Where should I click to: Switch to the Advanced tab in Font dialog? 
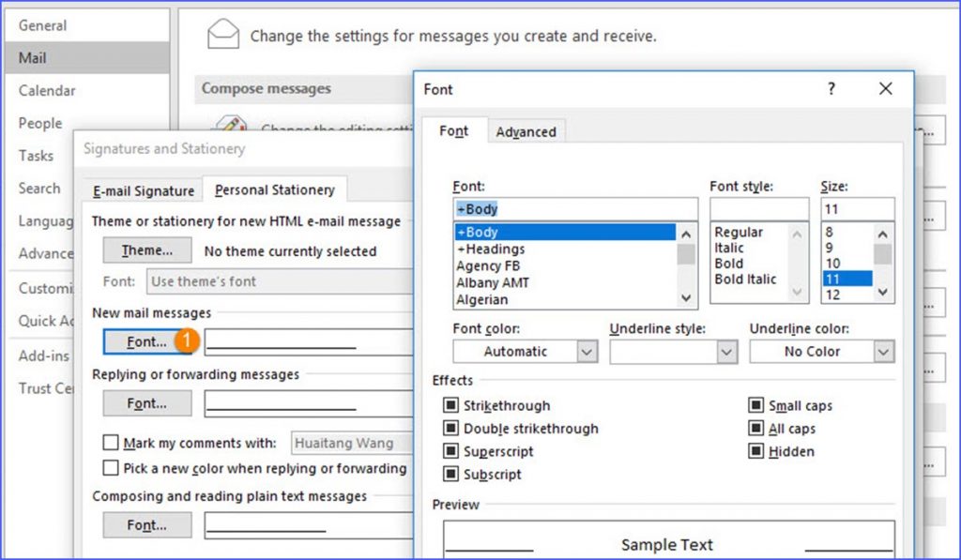pyautogui.click(x=526, y=132)
